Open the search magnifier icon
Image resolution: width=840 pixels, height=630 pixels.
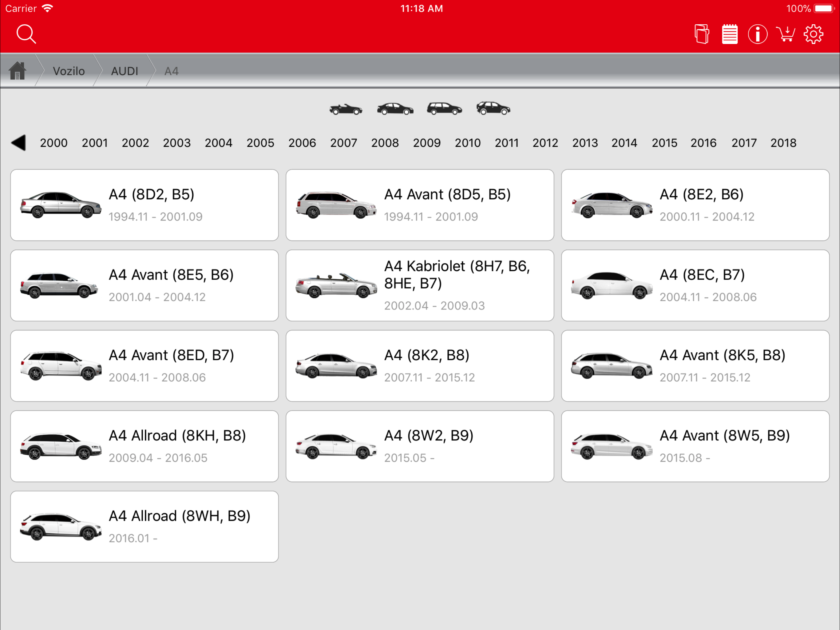[26, 34]
